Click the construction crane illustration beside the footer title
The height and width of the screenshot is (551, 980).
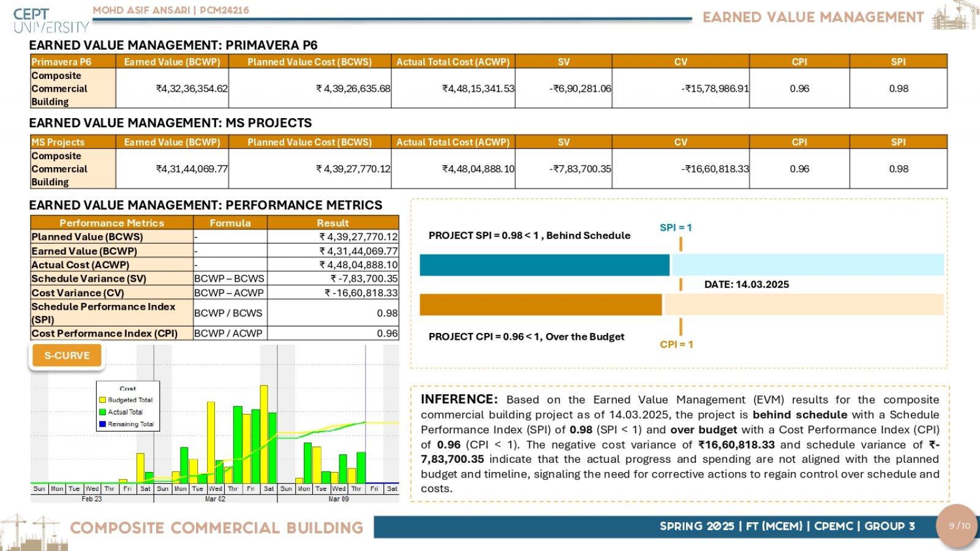point(34,532)
